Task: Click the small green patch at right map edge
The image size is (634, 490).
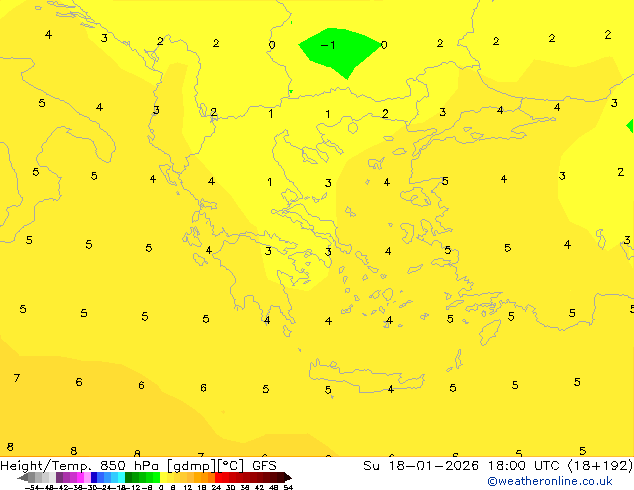Action: click(630, 126)
